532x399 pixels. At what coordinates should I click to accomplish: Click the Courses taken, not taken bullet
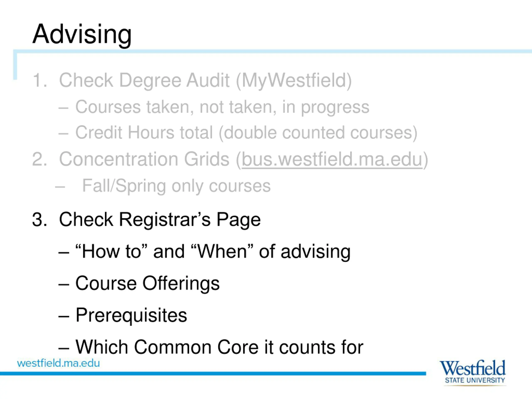click(x=214, y=107)
